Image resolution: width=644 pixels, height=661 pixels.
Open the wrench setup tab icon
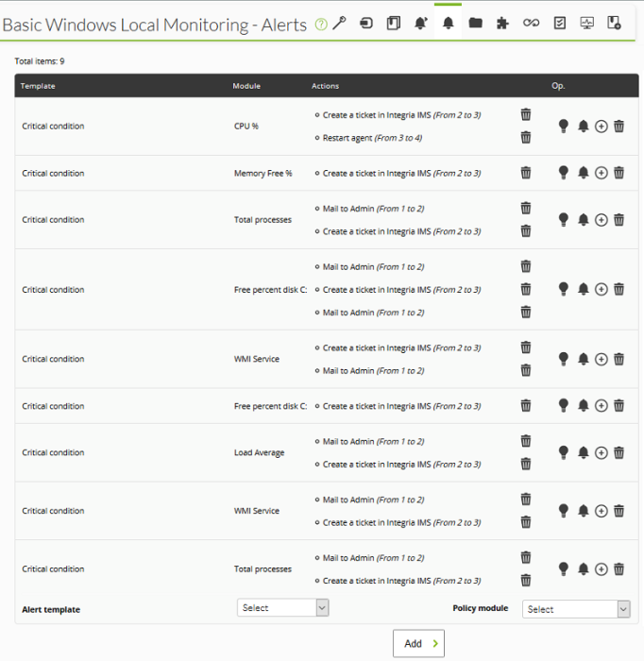(x=339, y=24)
